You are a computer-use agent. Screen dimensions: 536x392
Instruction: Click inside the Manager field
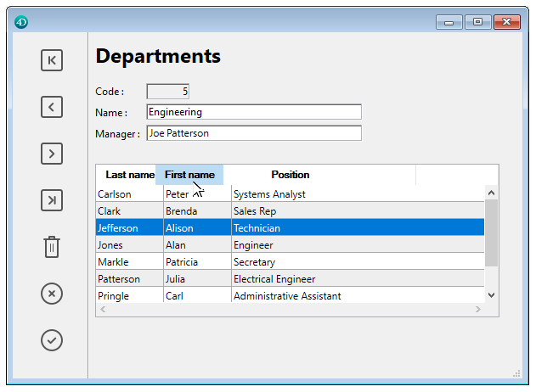253,133
